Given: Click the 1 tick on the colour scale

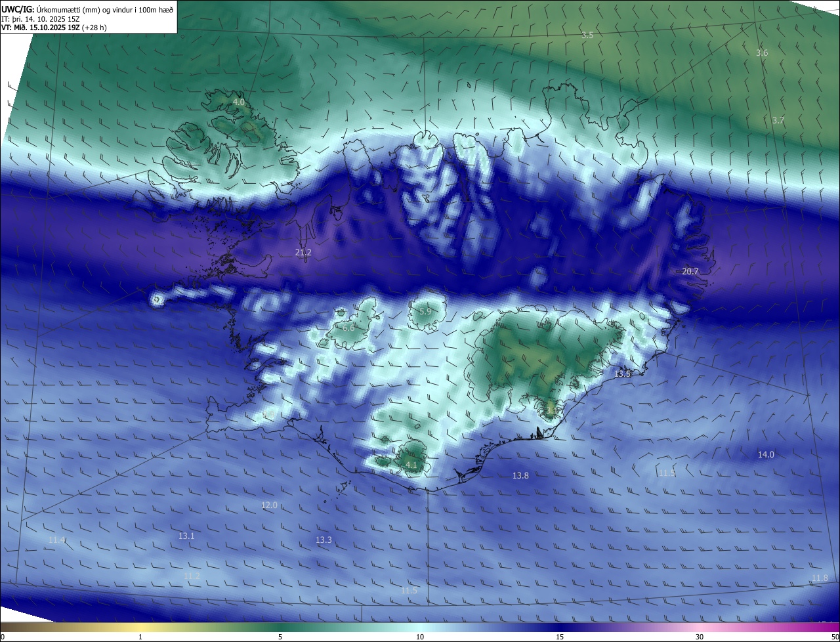Looking at the screenshot, I should coord(140,637).
